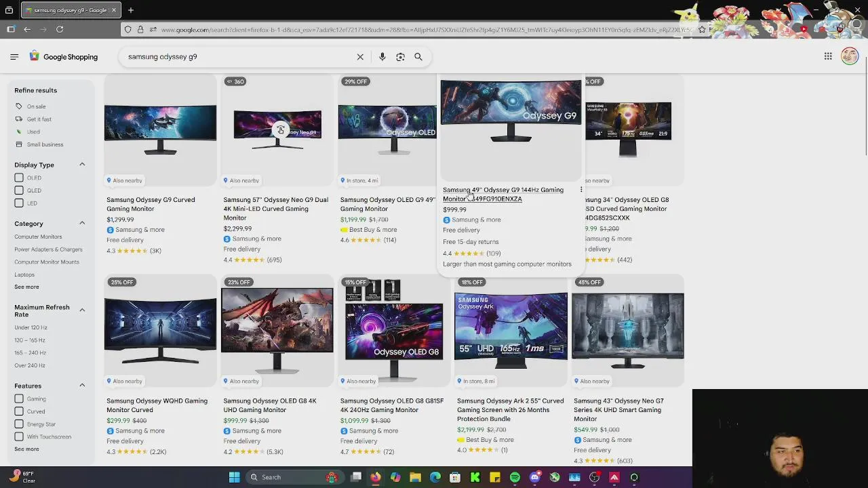Viewport: 868px width, 488px height.
Task: Collapse the Display Type section
Action: (x=82, y=165)
